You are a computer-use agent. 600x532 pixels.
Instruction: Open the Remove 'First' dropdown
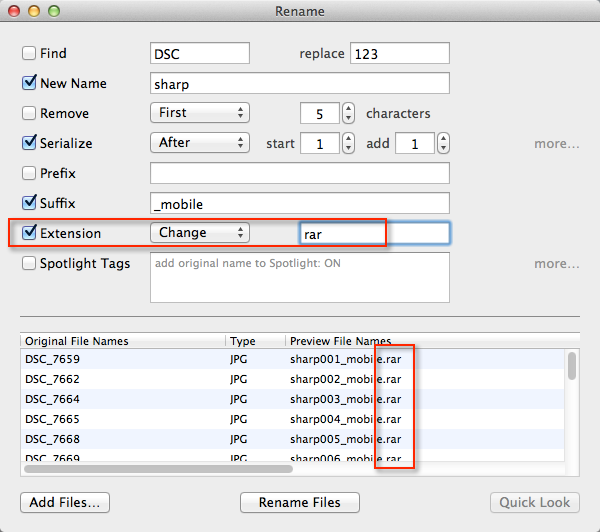point(199,113)
